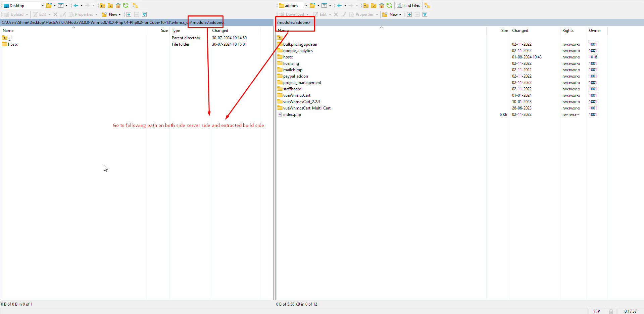
Task: Go to parent directory in local toolbar
Action: (102, 5)
